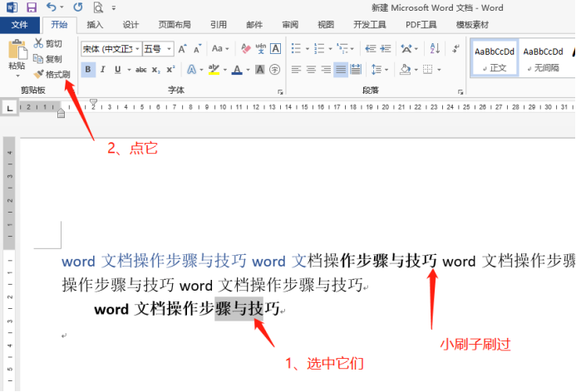Click the tab selector L at ruler corner
Screen dimensions: 576x392
click(9, 108)
